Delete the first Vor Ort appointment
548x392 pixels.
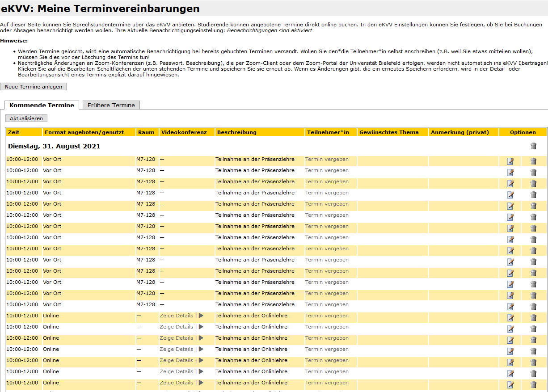[x=533, y=161]
